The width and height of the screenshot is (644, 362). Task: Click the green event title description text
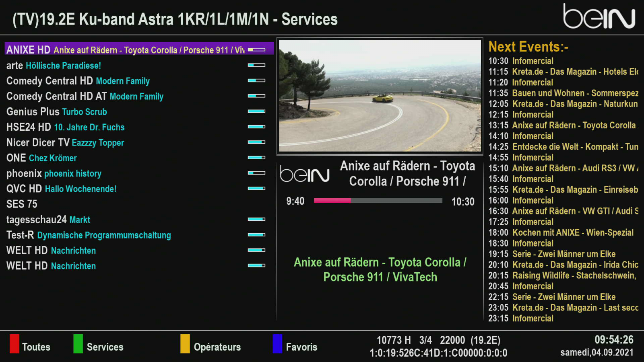click(380, 269)
